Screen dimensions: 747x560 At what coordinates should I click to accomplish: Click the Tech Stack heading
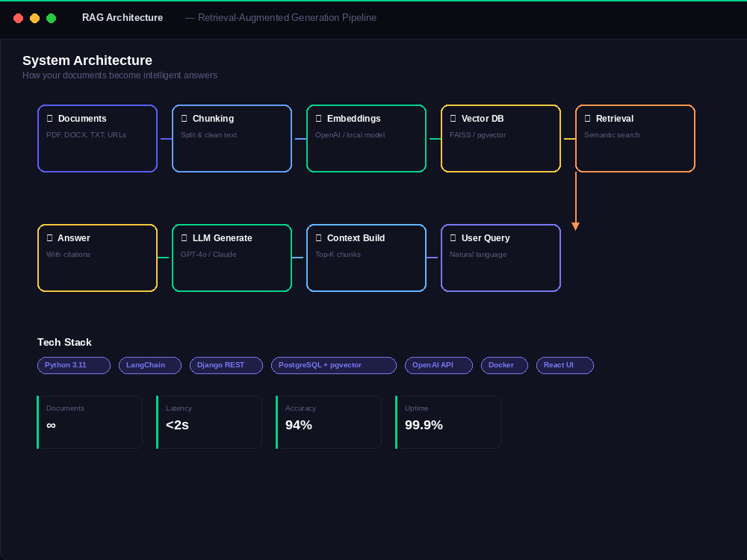(x=64, y=343)
